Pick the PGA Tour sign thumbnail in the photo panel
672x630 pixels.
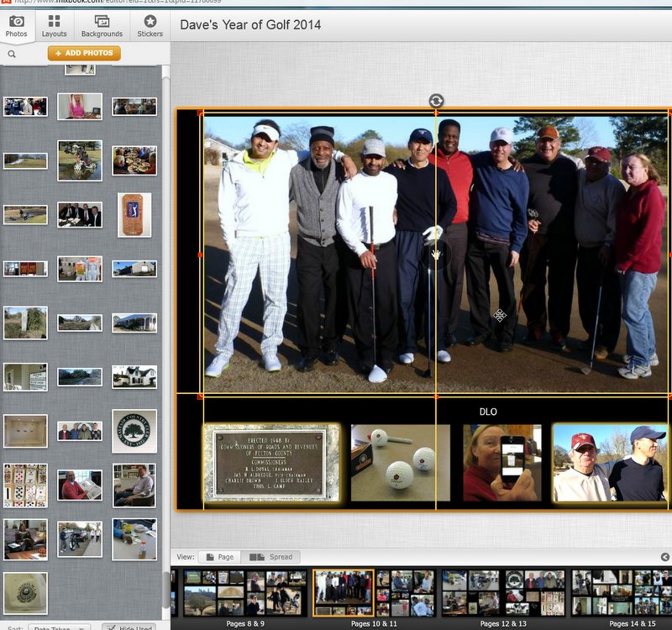point(134,215)
